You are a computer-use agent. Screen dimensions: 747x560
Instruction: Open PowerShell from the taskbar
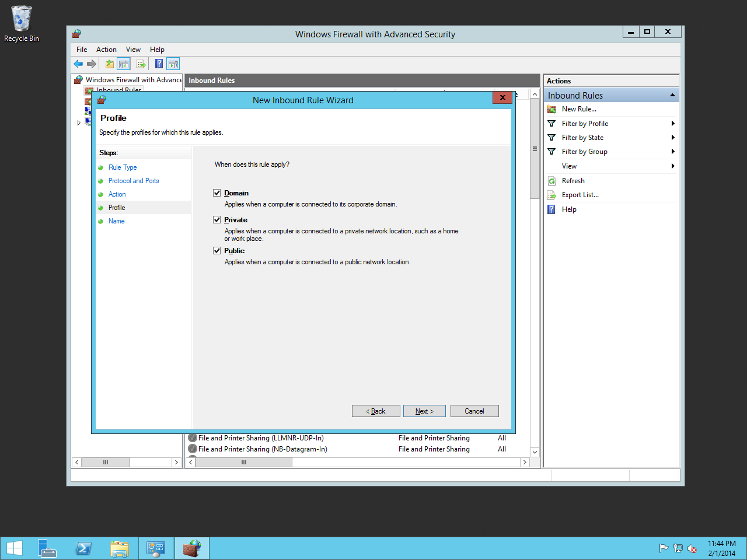coord(83,548)
